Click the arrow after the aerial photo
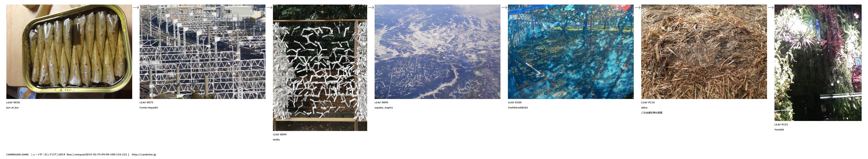The height and width of the screenshot is (159, 868). 504,7
